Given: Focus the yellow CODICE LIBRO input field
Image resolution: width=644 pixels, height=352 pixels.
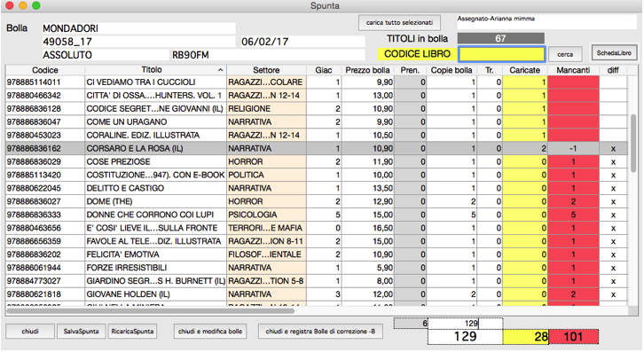Looking at the screenshot, I should pyautogui.click(x=502, y=54).
